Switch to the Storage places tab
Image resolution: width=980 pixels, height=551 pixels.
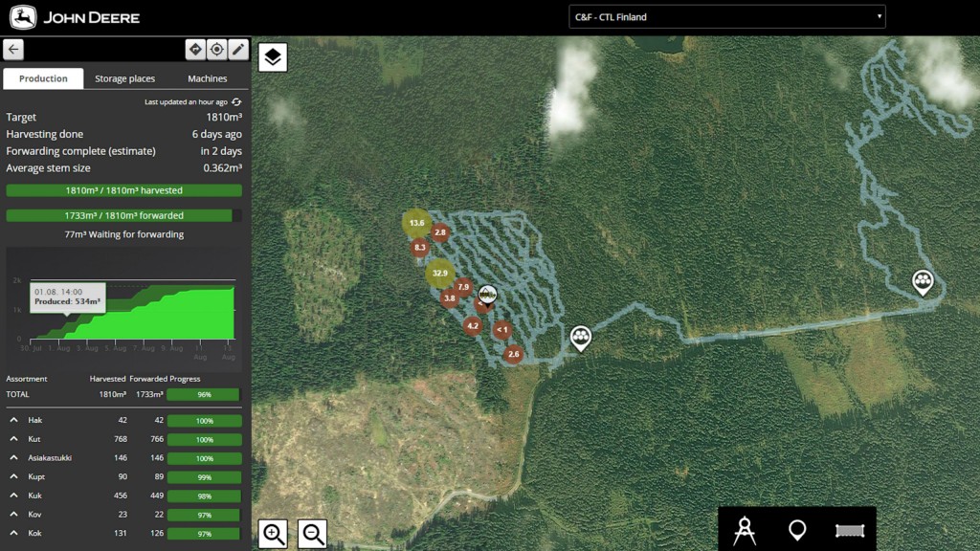(x=125, y=78)
